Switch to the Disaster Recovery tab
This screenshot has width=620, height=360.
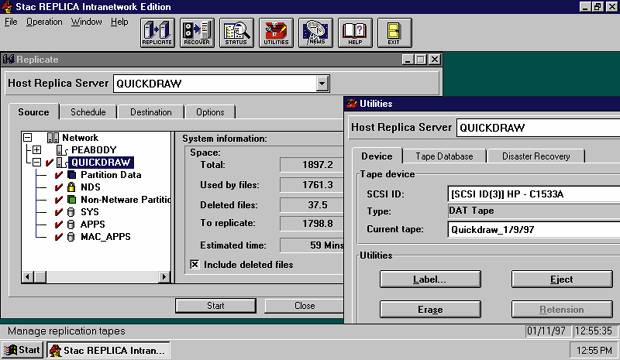tap(536, 156)
